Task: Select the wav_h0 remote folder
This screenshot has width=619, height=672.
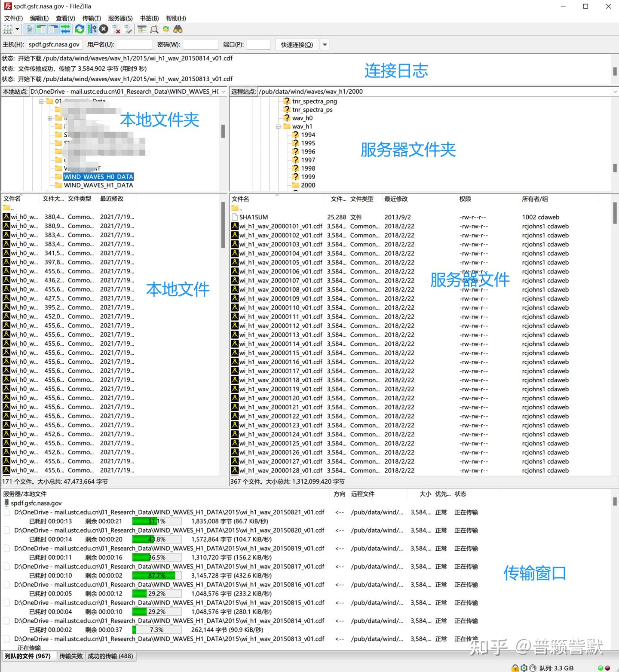Action: [302, 118]
